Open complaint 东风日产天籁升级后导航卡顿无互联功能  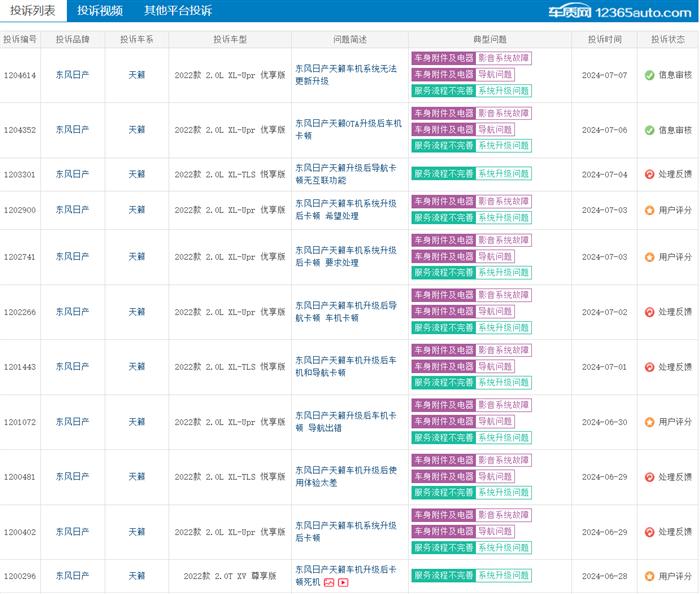click(346, 174)
